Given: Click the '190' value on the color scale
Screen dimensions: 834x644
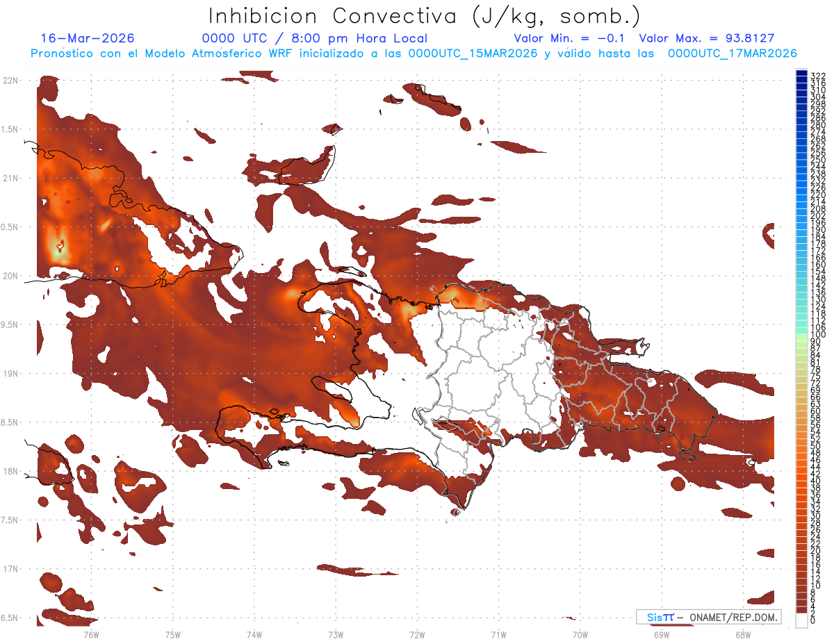Looking at the screenshot, I should point(818,230).
